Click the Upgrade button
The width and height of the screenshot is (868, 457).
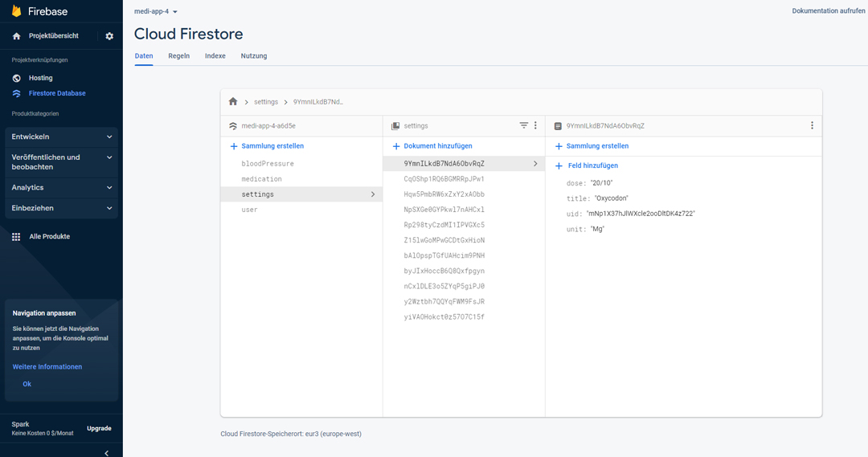(x=99, y=429)
